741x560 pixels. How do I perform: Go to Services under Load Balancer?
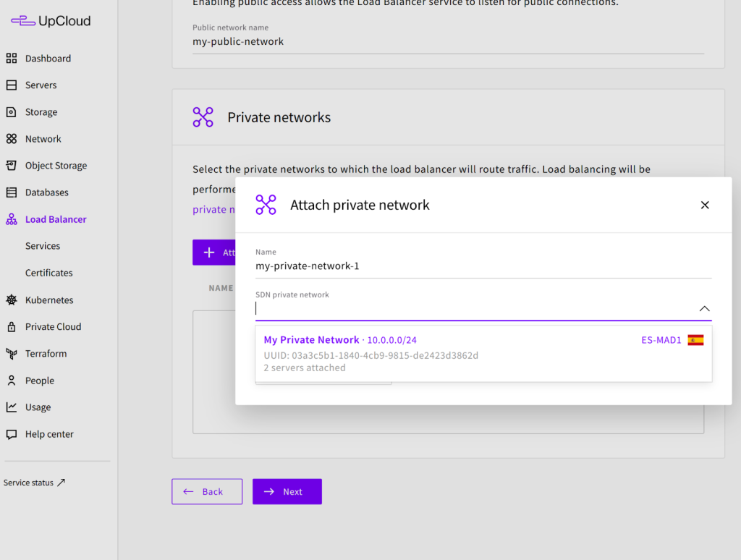[43, 246]
